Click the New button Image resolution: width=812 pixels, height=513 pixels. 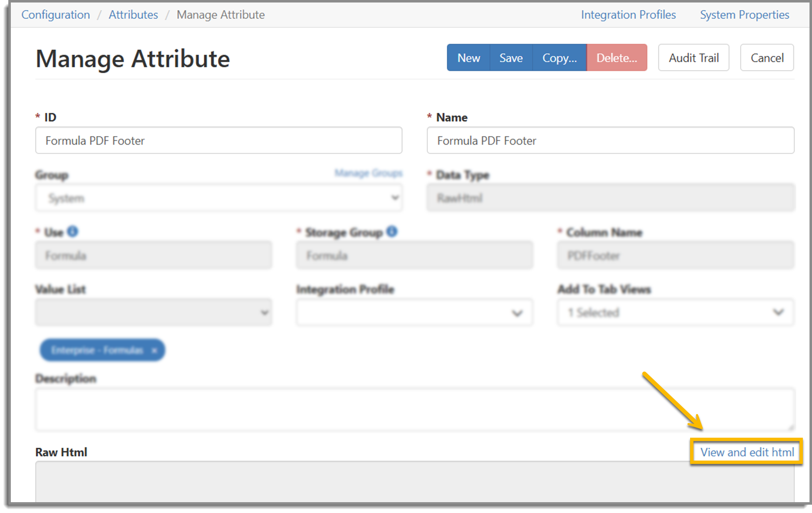tap(468, 58)
